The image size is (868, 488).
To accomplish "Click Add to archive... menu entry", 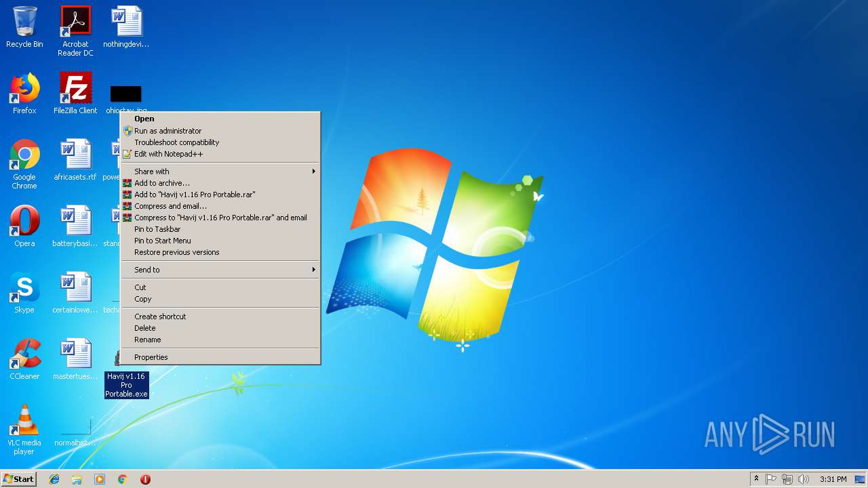I will [x=220, y=183].
